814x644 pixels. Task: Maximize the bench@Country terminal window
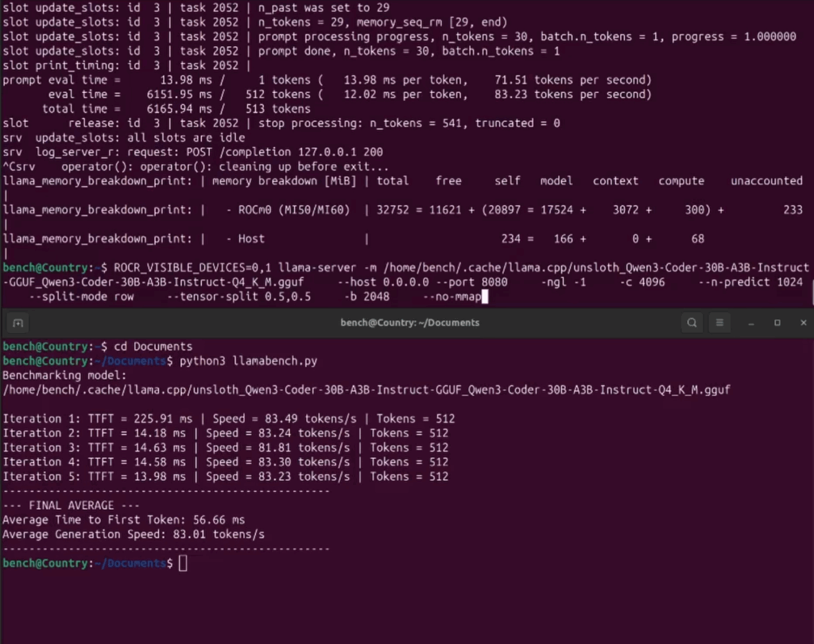[777, 323]
